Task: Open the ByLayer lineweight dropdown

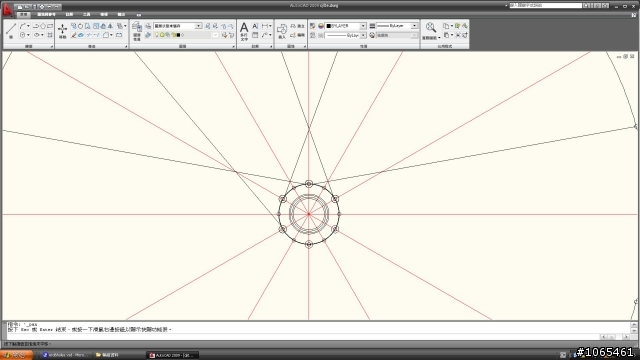Action: [x=414, y=26]
